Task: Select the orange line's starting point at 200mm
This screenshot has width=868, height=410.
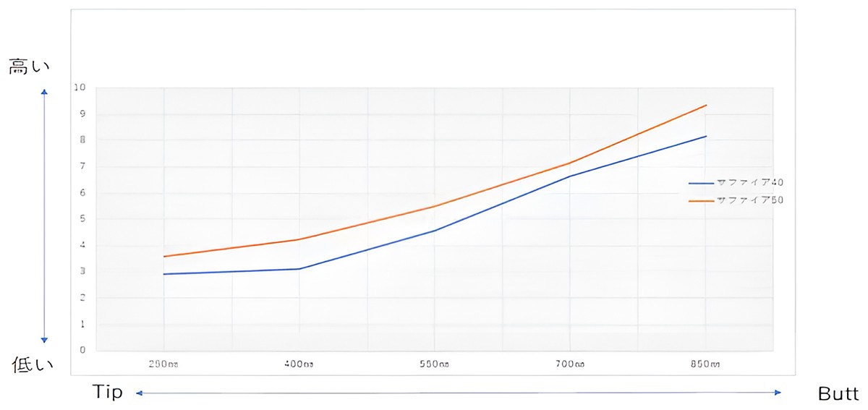Action: (164, 257)
